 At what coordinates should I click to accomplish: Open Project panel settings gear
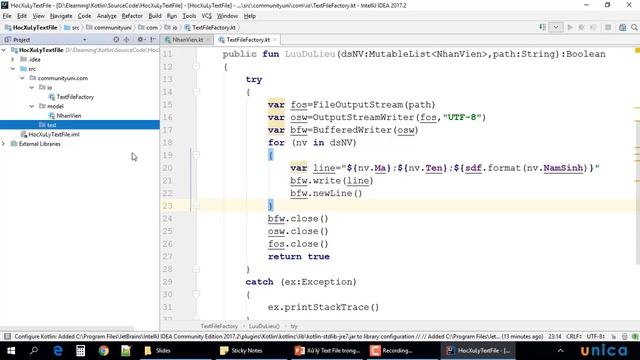point(141,40)
